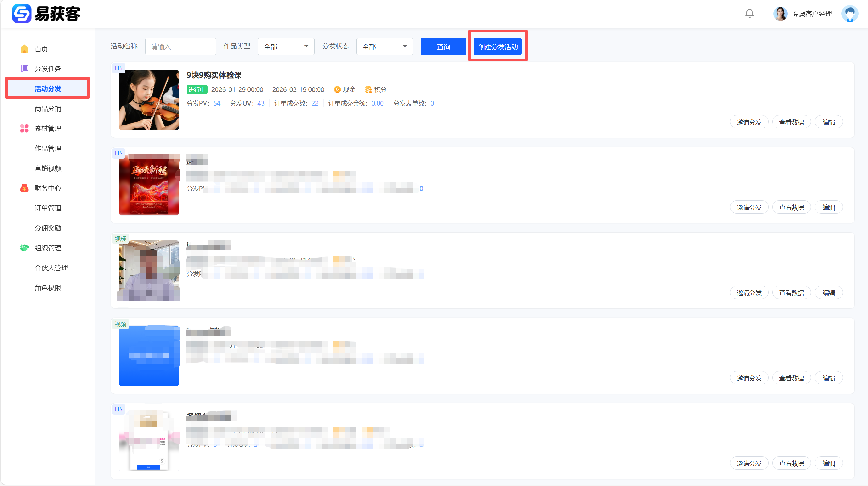Click the user profile avatar at top right

pos(849,14)
